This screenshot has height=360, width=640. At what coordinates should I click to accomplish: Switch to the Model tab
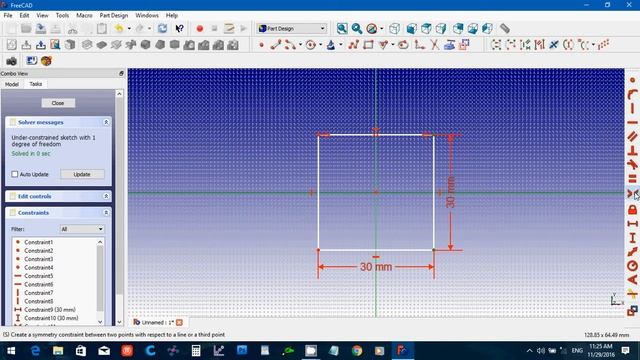(12, 84)
